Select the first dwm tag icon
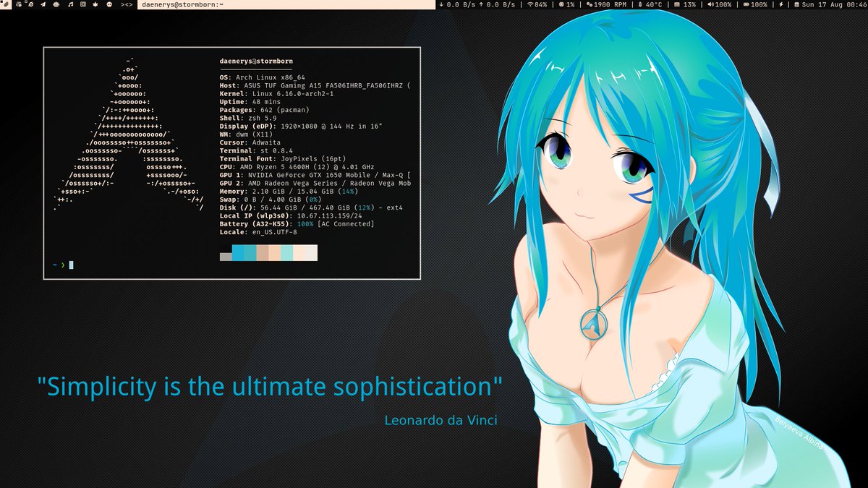The height and width of the screenshot is (488, 868). coord(6,4)
